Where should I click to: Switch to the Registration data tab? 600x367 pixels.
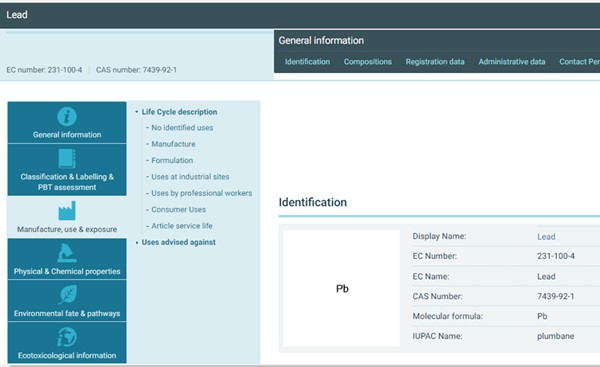[x=435, y=62]
